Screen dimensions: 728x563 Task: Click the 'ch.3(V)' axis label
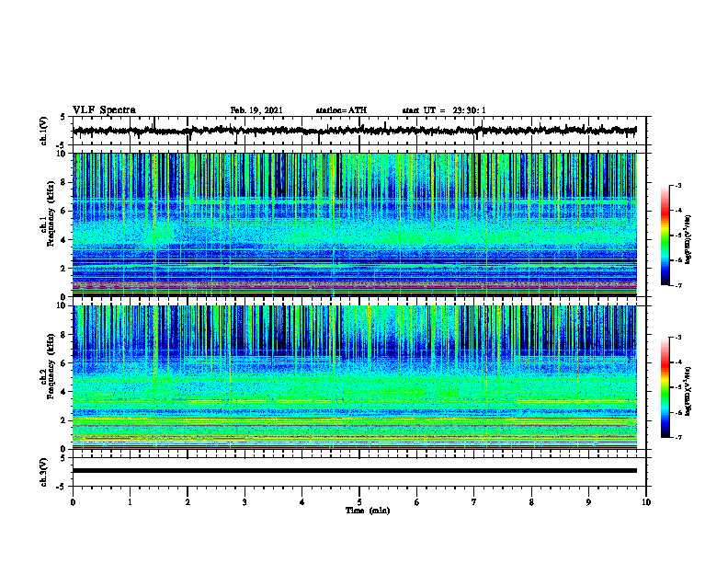click(44, 472)
